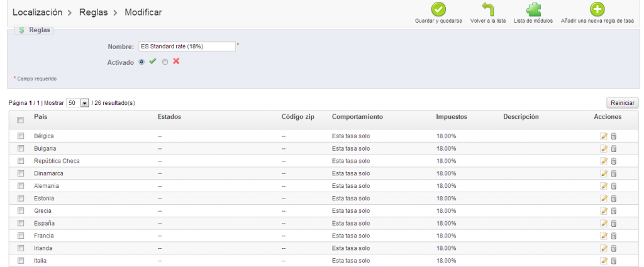The height and width of the screenshot is (267, 644).
Task: Click Localización in the breadcrumb
Action: click(x=37, y=12)
